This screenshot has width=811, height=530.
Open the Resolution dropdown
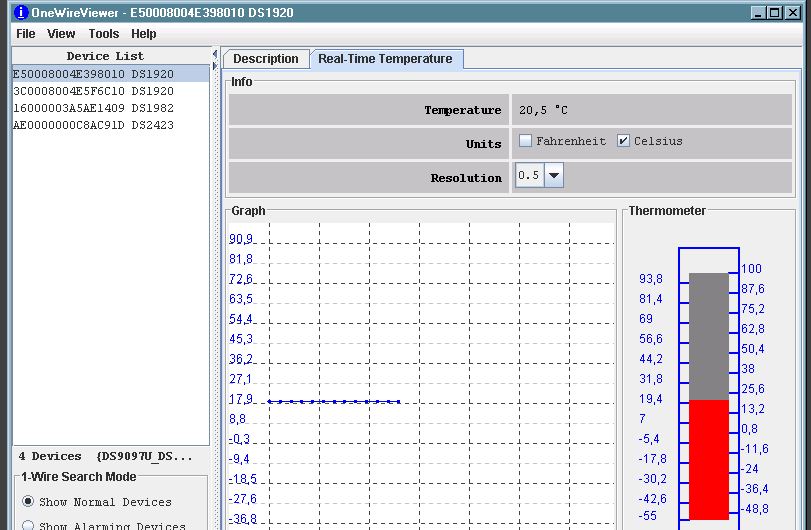(554, 176)
